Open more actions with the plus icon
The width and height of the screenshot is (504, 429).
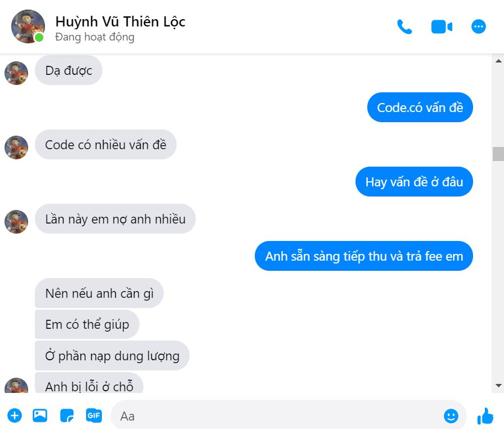pyautogui.click(x=15, y=415)
